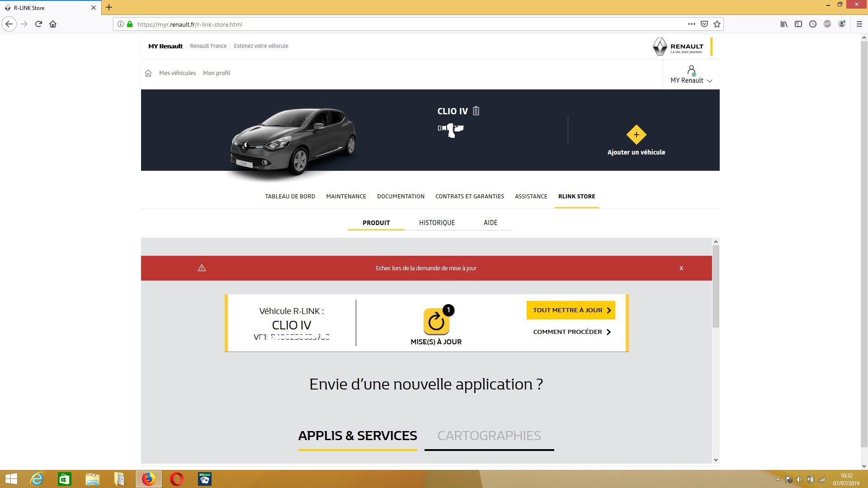Click the page main scrollbar down arrow
868x488 pixels.
click(864, 466)
